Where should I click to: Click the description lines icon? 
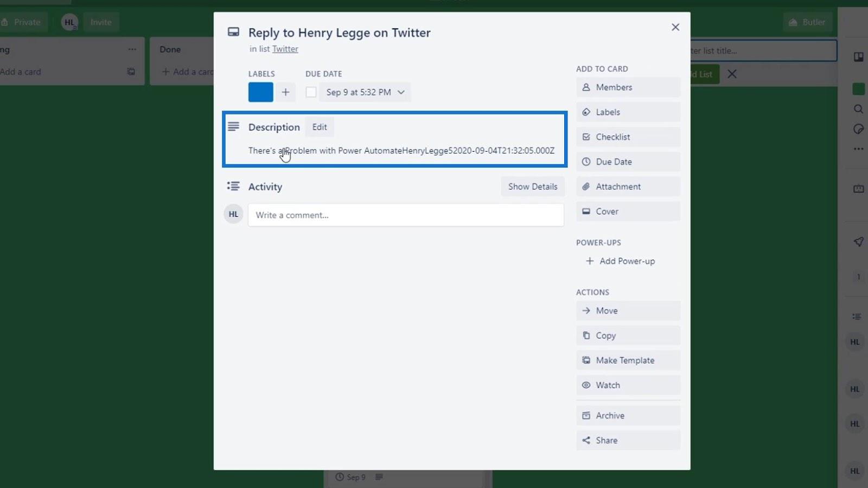233,126
